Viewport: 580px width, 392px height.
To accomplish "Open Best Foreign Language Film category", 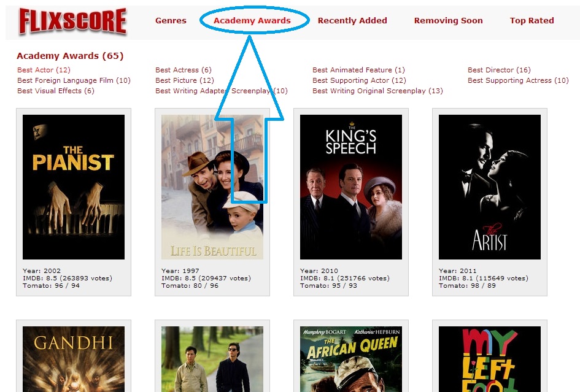I will point(74,80).
